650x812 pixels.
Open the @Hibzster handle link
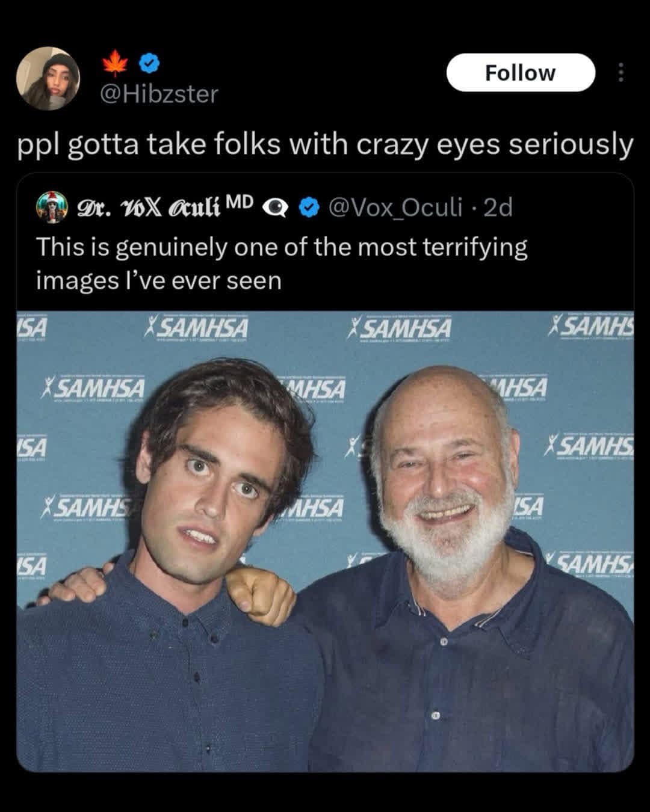coord(158,94)
